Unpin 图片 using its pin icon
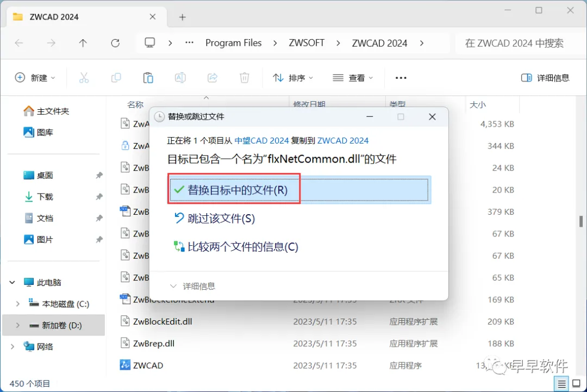Image resolution: width=587 pixels, height=392 pixels. (x=99, y=239)
